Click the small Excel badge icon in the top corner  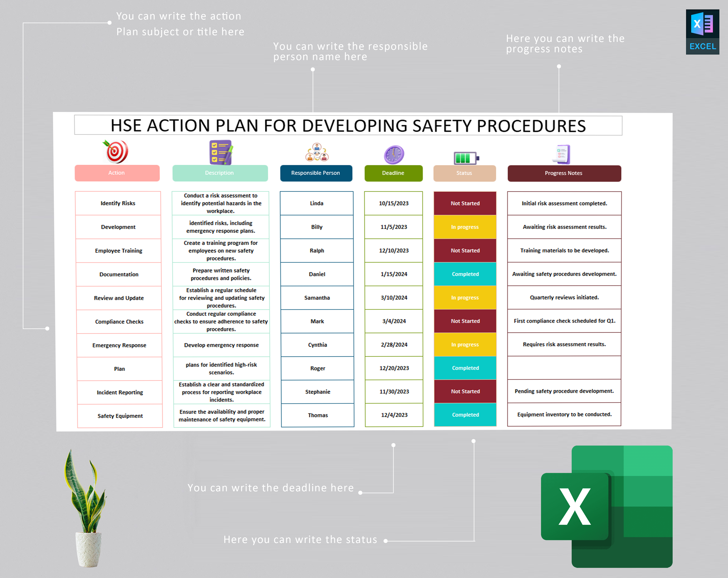pyautogui.click(x=702, y=32)
